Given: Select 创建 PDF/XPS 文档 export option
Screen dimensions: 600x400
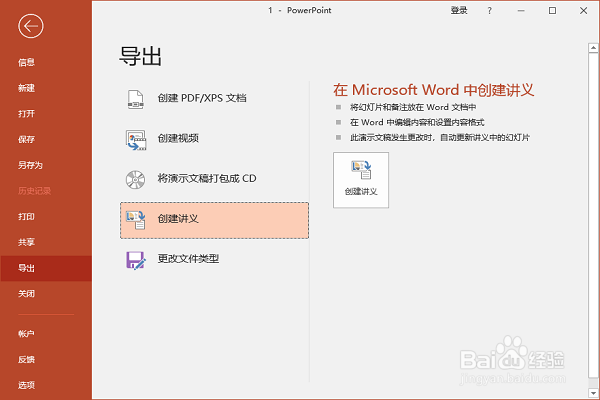Looking at the screenshot, I should point(214,100).
